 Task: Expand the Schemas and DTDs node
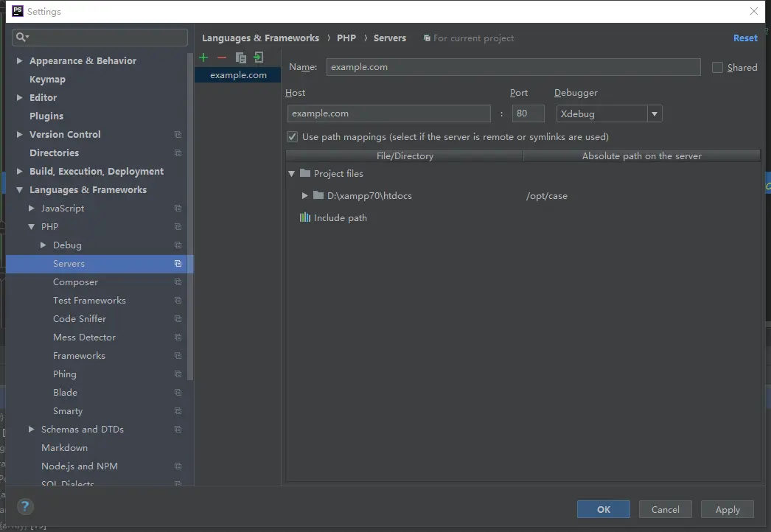[31, 430]
